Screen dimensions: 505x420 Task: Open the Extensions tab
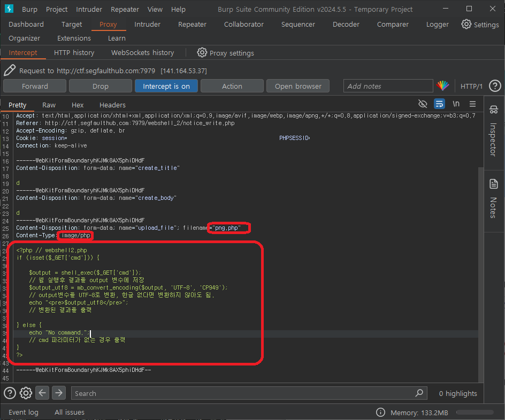tap(74, 38)
